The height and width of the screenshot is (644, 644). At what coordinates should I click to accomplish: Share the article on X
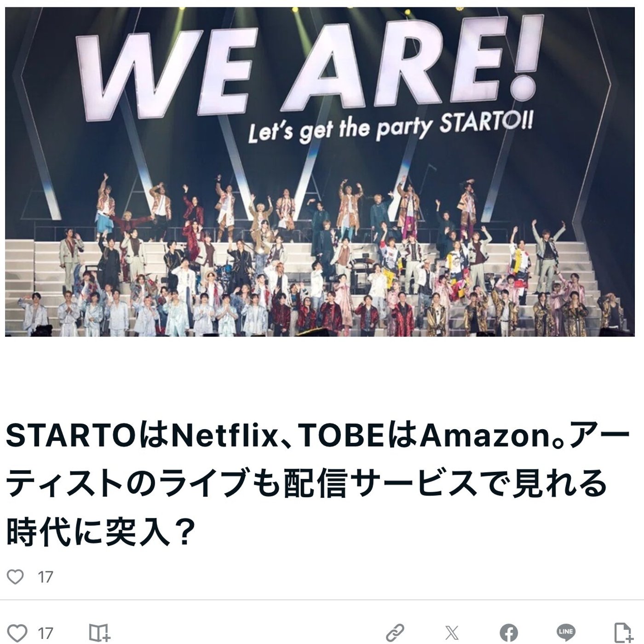[x=452, y=633]
